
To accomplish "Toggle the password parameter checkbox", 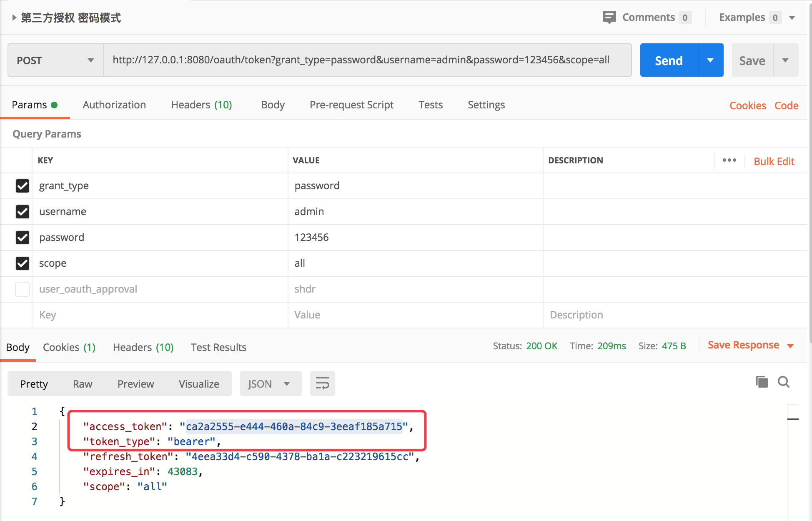I will pos(23,237).
